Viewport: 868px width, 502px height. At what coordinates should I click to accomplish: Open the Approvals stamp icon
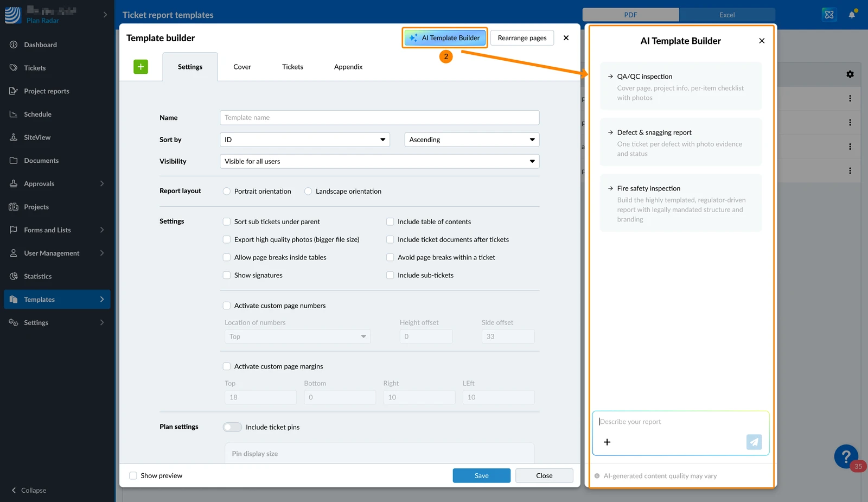[x=14, y=183]
